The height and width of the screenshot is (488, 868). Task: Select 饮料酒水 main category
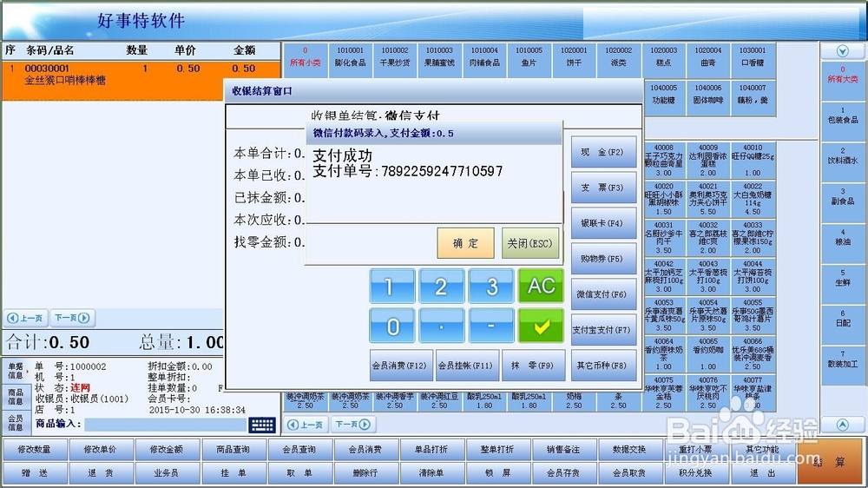coord(843,162)
